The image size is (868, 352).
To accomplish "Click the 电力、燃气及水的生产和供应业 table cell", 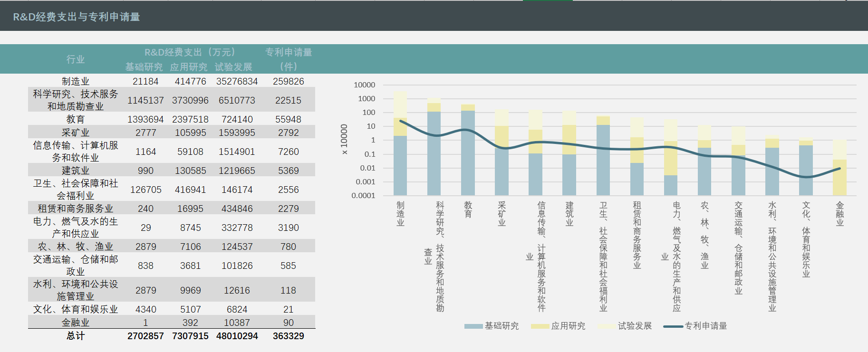I will tap(76, 228).
